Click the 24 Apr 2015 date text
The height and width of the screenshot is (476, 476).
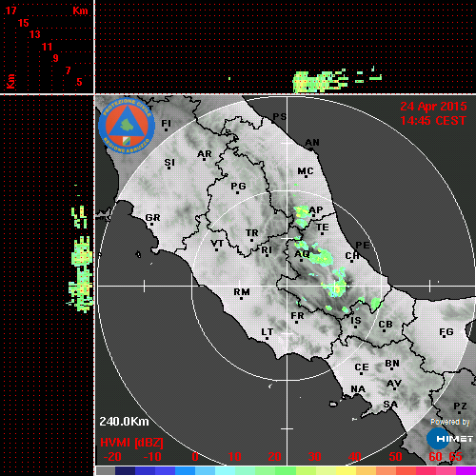(433, 107)
